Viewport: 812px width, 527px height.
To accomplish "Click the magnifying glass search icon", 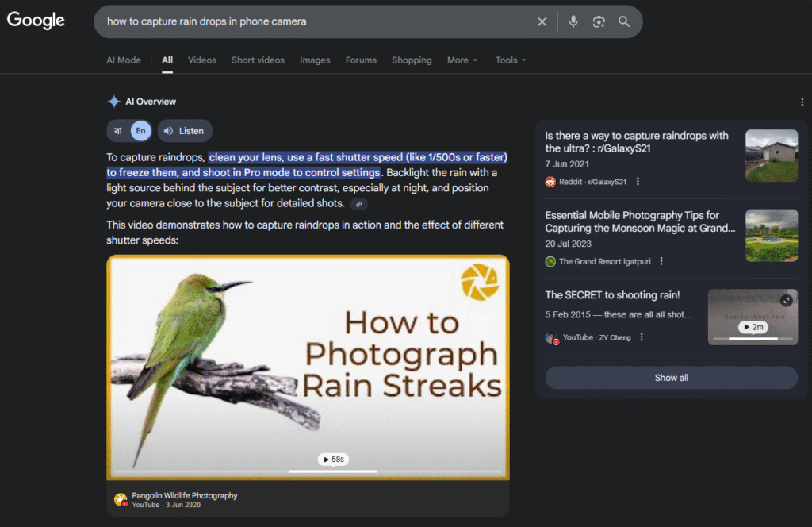I will tap(624, 22).
